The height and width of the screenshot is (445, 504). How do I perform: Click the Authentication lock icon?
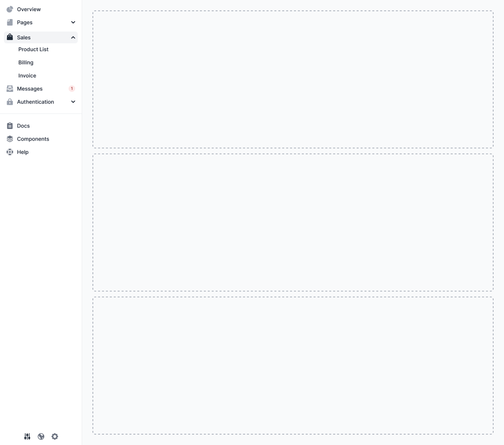(10, 102)
